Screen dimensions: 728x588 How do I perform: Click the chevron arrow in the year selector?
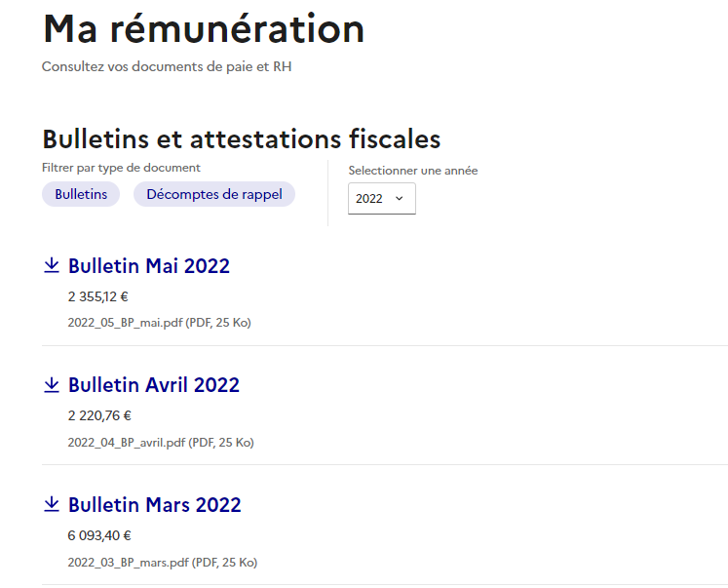(399, 198)
